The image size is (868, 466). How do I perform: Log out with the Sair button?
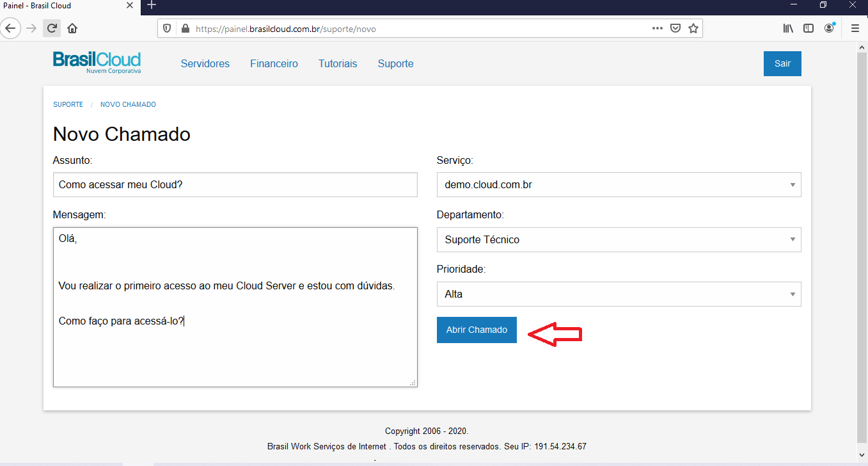coord(782,63)
